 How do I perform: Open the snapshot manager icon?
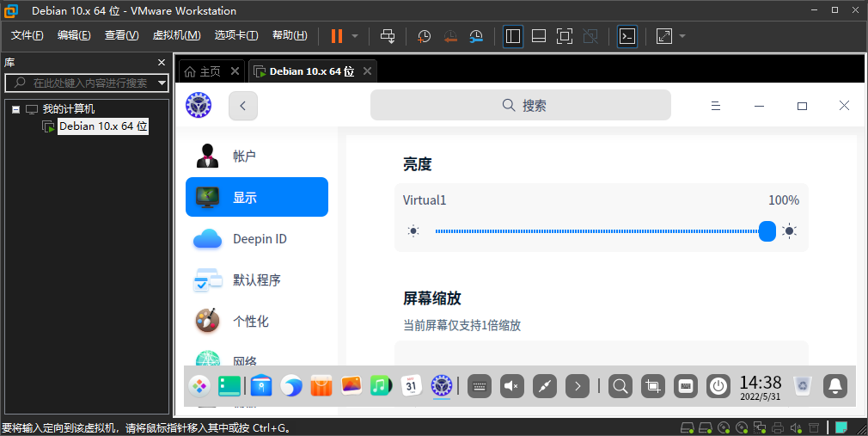(476, 36)
